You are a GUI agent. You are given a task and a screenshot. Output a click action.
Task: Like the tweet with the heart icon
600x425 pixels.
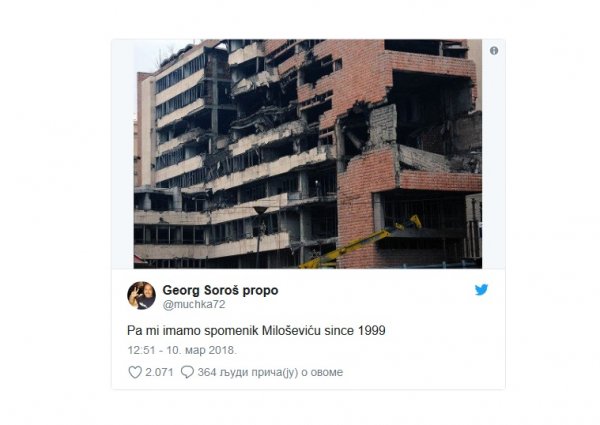[x=135, y=372]
